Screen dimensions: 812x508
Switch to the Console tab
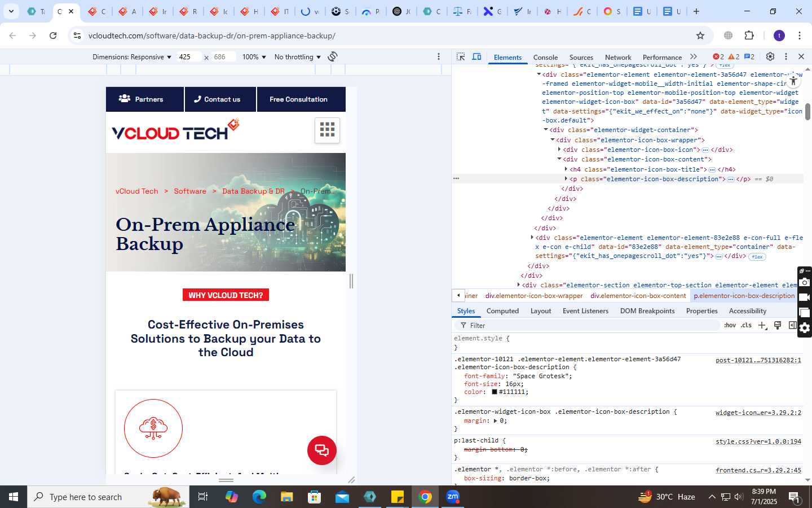[x=545, y=57]
